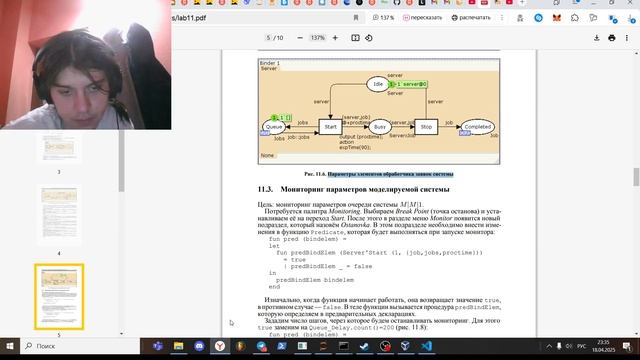Bookmark this page in address bar
Screen dimensions: 640x360
pyautogui.click(x=356, y=18)
